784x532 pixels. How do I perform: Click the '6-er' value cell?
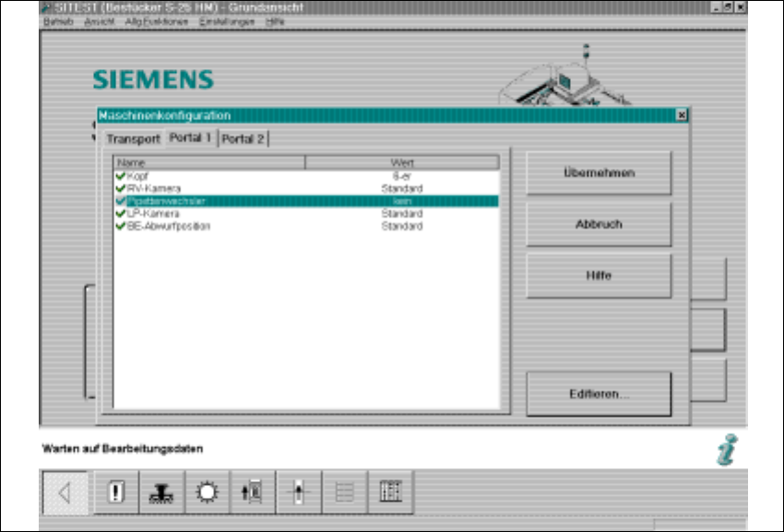tap(402, 176)
